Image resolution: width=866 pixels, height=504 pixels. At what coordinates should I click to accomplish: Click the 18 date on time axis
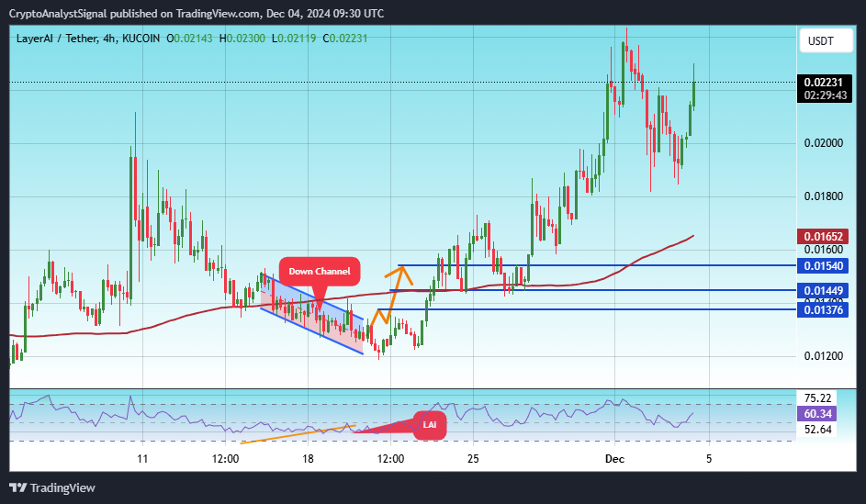pos(308,459)
